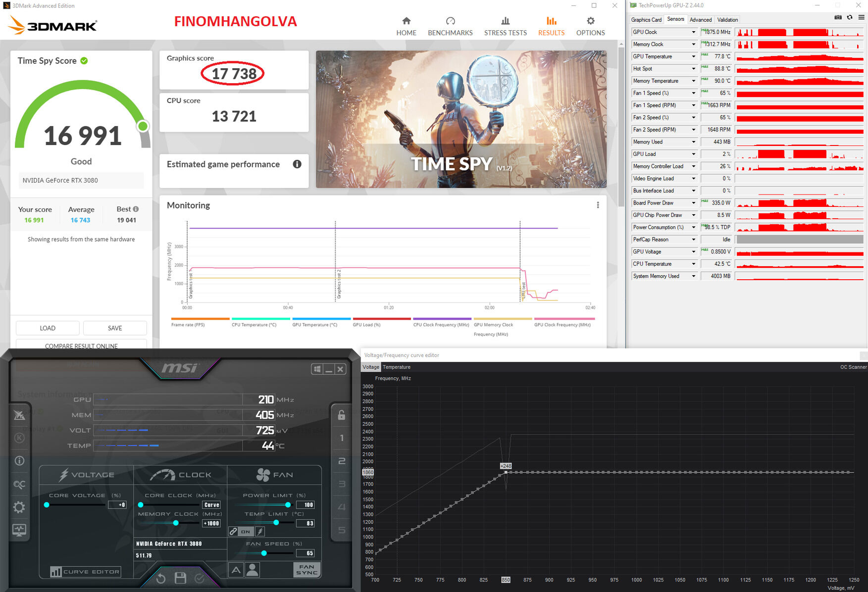Click Compare Result Online button
Image resolution: width=868 pixels, height=592 pixels.
81,345
